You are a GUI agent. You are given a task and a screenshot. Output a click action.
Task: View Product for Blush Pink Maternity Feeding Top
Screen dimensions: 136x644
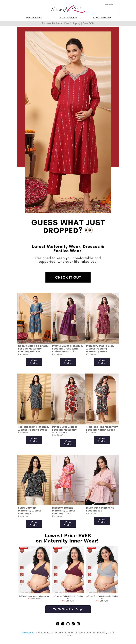point(102,521)
